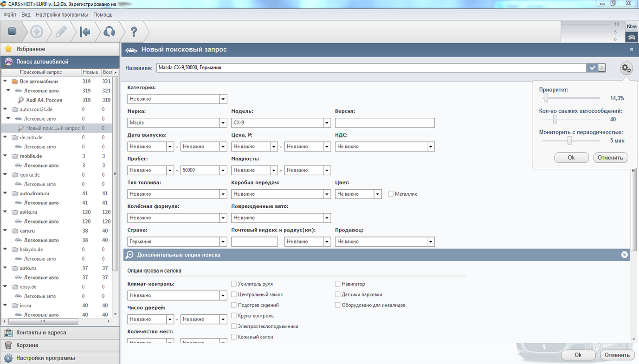639x364 pixels.
Task: Open the Настройки программы menu bar item
Action: (62, 14)
